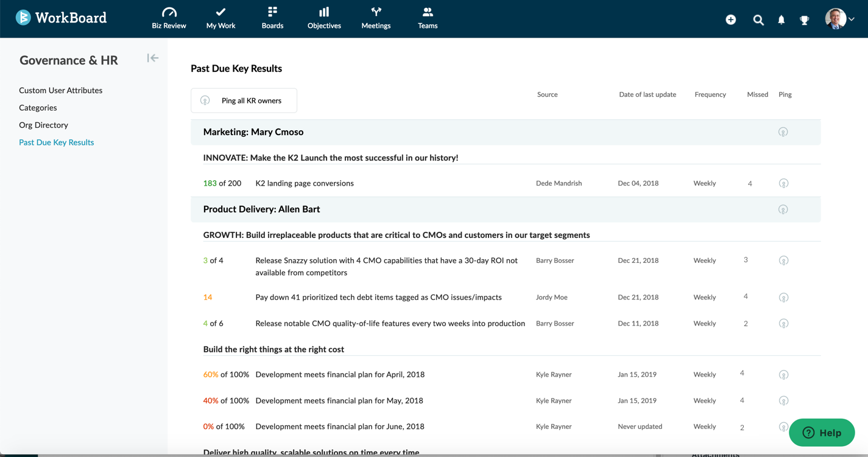Click the 183 of 200 progress value
The image size is (868, 457).
222,183
